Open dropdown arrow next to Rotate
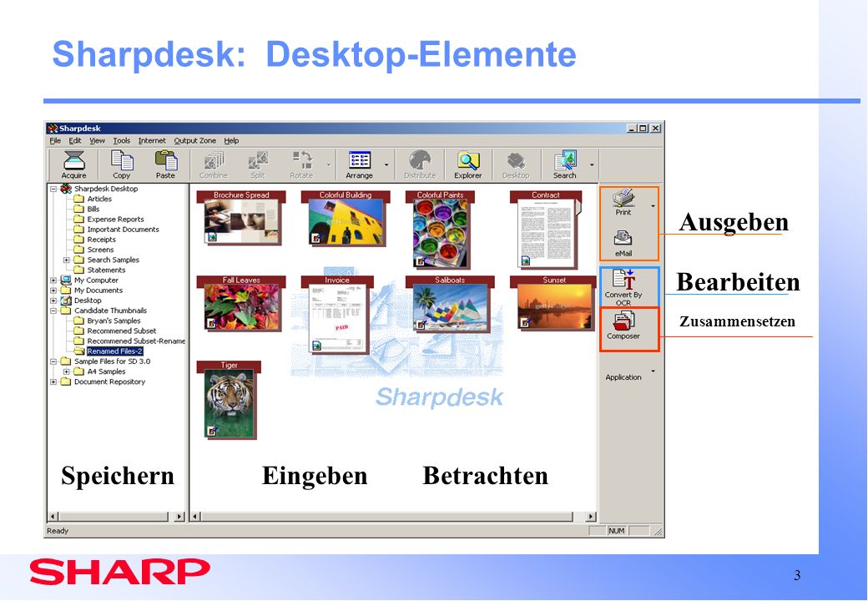 coord(329,165)
